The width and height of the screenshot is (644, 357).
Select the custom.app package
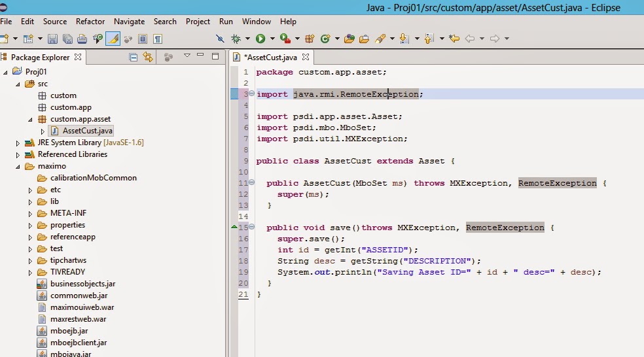(x=71, y=107)
